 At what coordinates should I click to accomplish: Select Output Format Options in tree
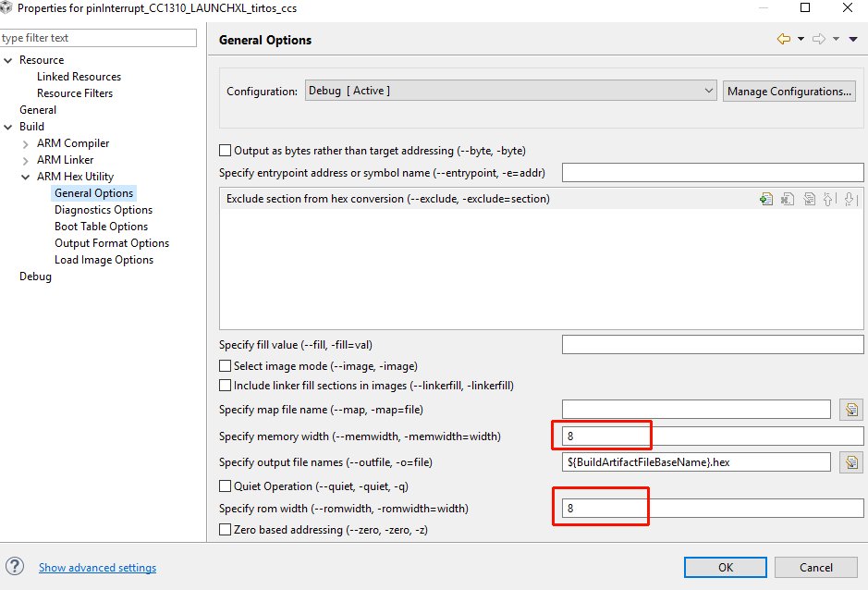coord(112,243)
